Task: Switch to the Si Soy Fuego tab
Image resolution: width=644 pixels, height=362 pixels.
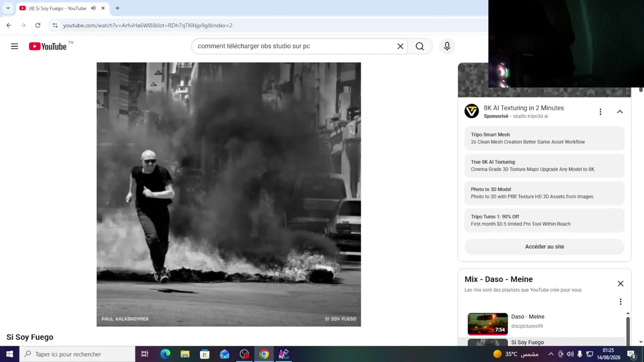Action: point(62,8)
